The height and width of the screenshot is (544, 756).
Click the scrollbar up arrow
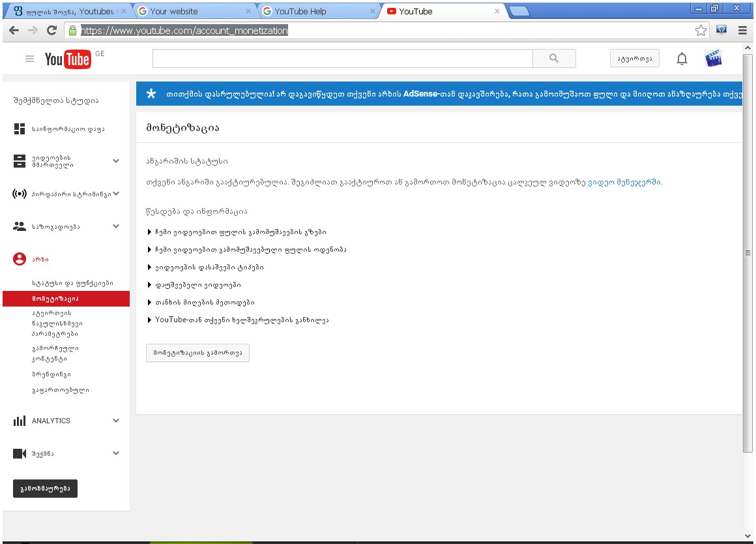point(748,48)
